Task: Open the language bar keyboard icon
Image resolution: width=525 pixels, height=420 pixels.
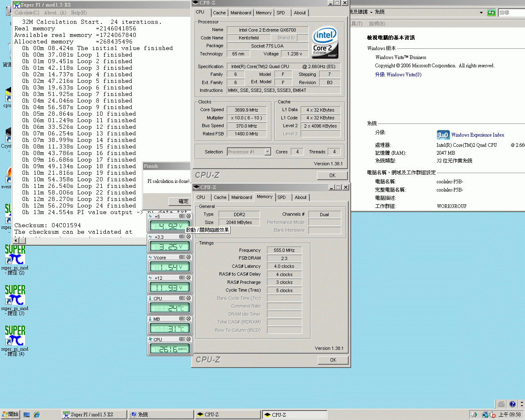Action: 501,404
